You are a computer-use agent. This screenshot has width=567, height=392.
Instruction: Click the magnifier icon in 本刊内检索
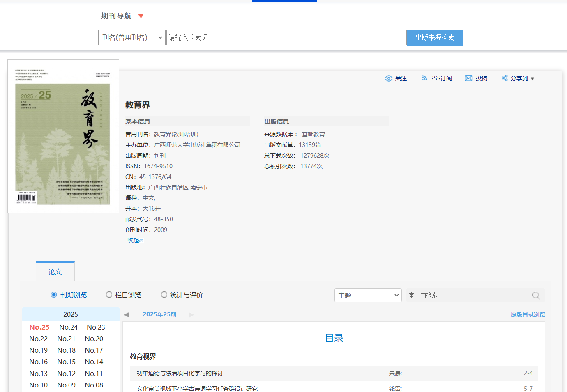(536, 296)
